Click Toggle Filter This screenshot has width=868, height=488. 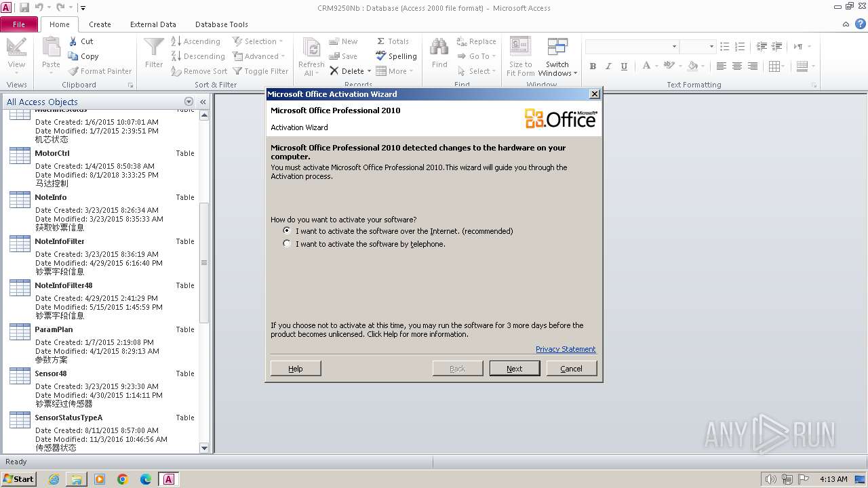pos(260,71)
